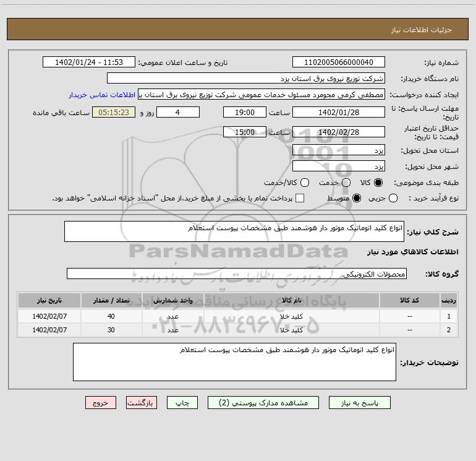Click the announcement date field 1402/01/24 - 11:53
The width and height of the screenshot is (476, 461).
[x=89, y=62]
